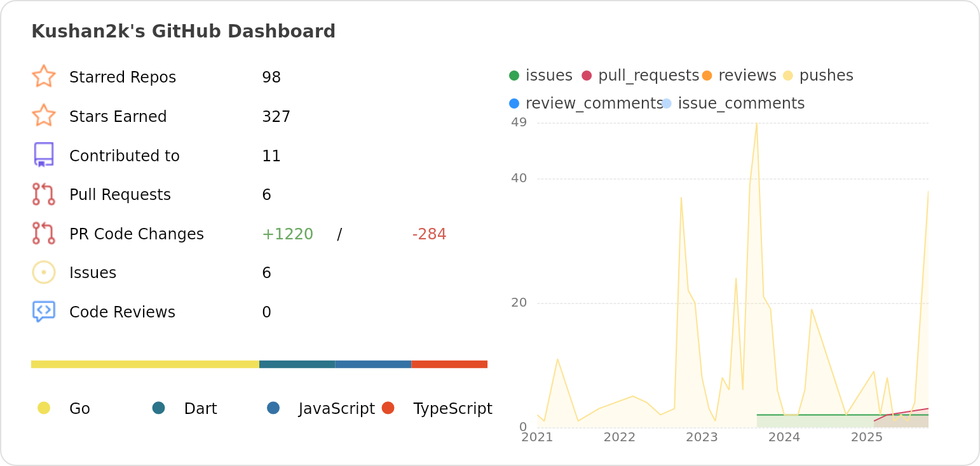
Task: Select the Stars Earned star icon
Action: point(43,116)
